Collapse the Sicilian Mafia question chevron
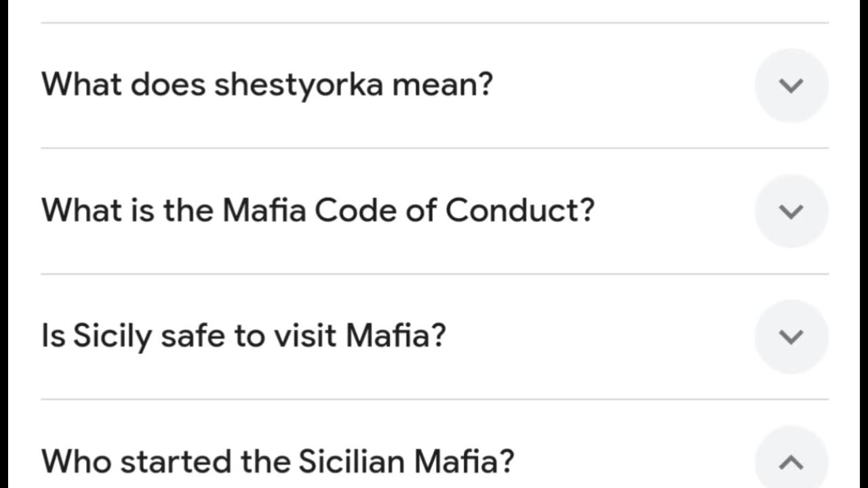This screenshot has height=488, width=868. pos(791,462)
